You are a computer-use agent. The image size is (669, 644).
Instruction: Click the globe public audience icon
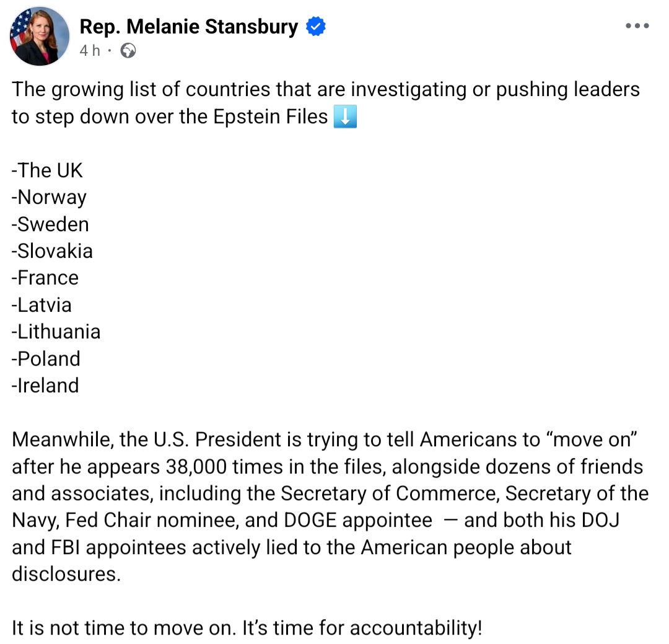[128, 51]
